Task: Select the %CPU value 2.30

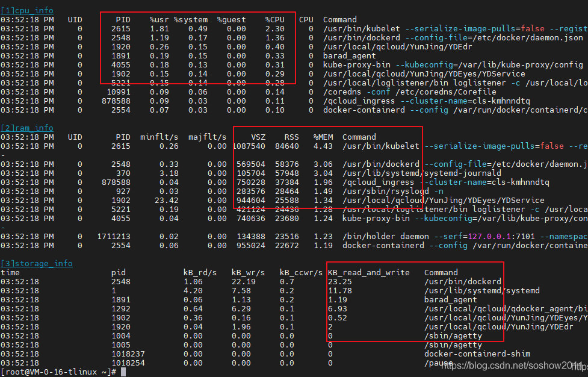Action: tap(275, 29)
